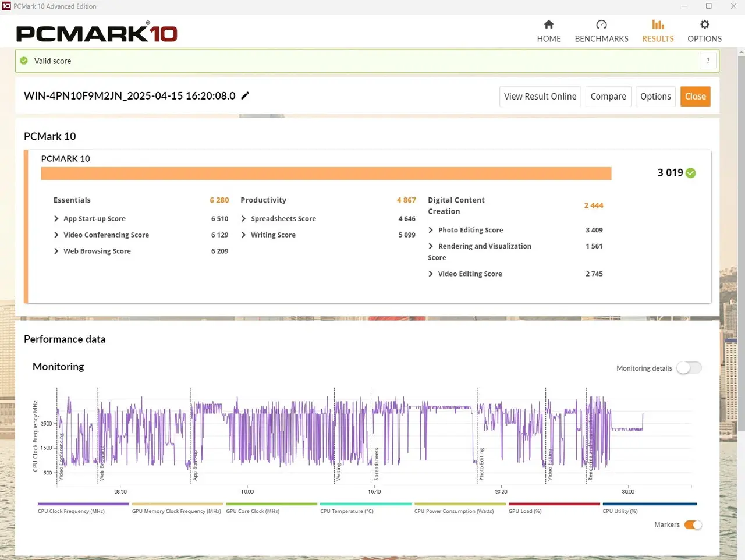Click the question mark help icon
The height and width of the screenshot is (560, 745).
708,61
